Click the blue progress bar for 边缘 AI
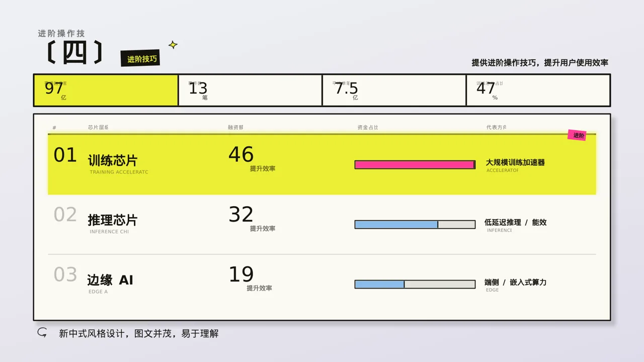This screenshot has width=644, height=362. (415, 284)
